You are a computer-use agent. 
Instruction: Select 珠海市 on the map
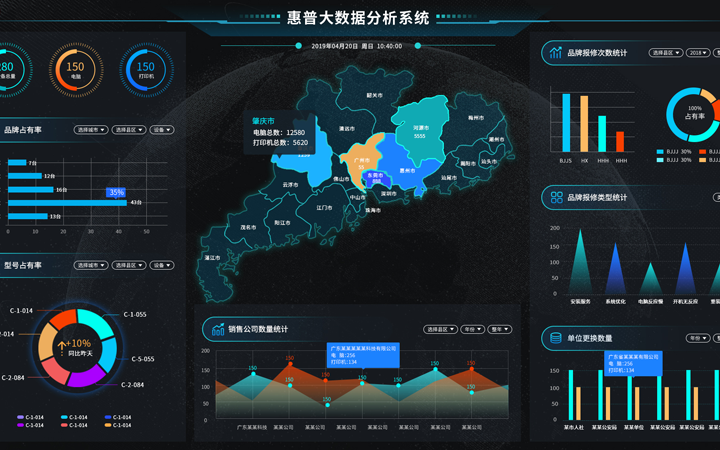(x=373, y=210)
